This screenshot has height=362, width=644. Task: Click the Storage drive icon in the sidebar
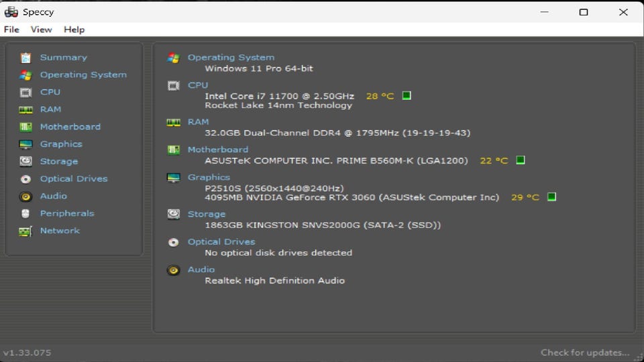point(25,162)
